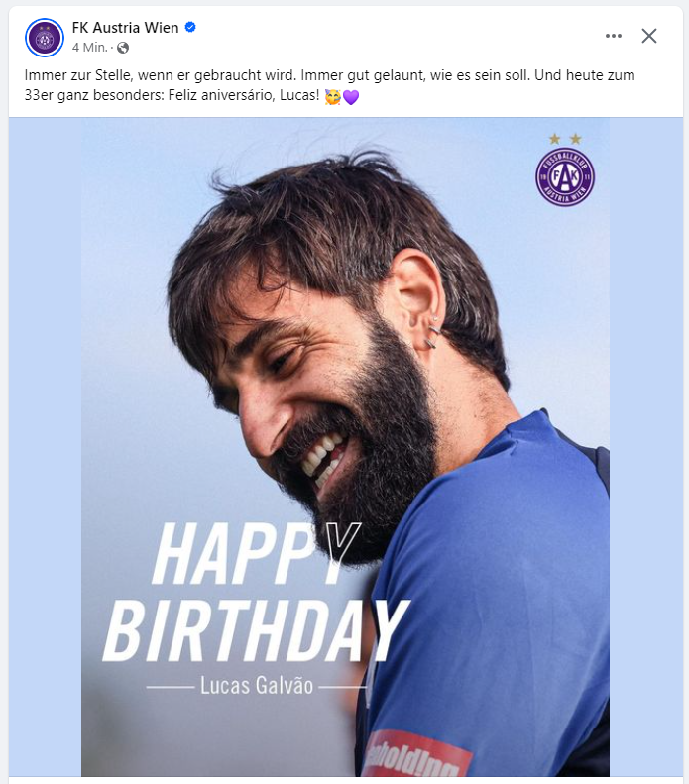Click the blue verified badge checkmark
Screen dimensions: 689x784
[x=190, y=28]
